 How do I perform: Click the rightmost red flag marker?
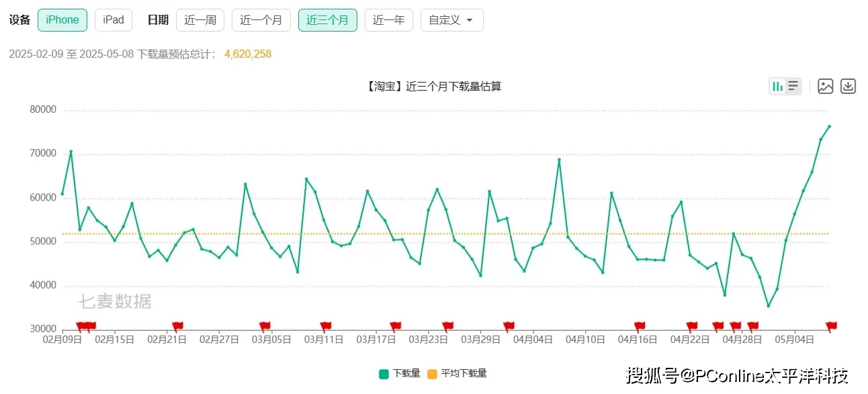(x=831, y=326)
